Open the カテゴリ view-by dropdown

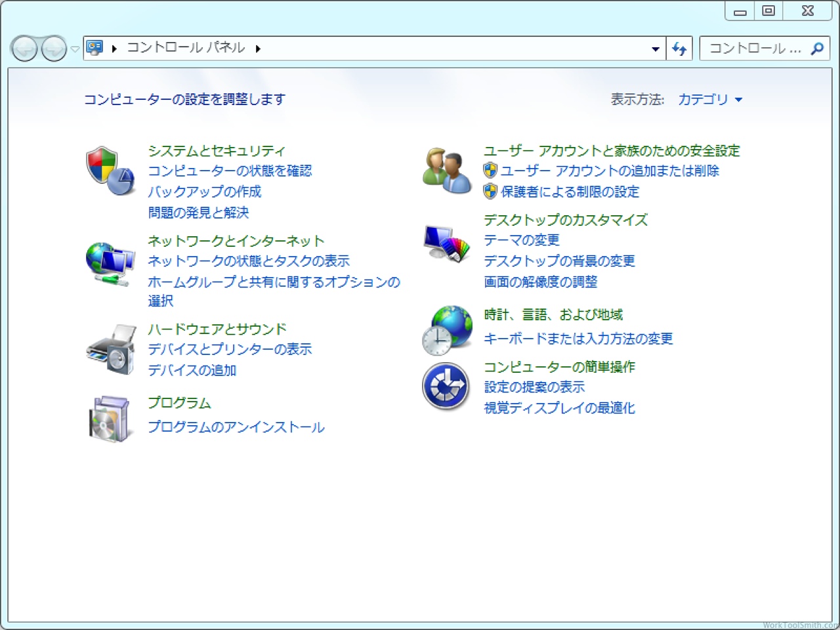pos(709,100)
